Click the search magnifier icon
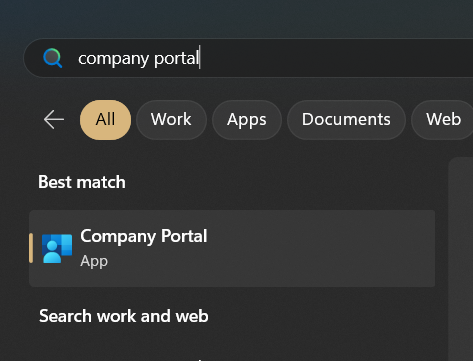The image size is (473, 361). 53,58
